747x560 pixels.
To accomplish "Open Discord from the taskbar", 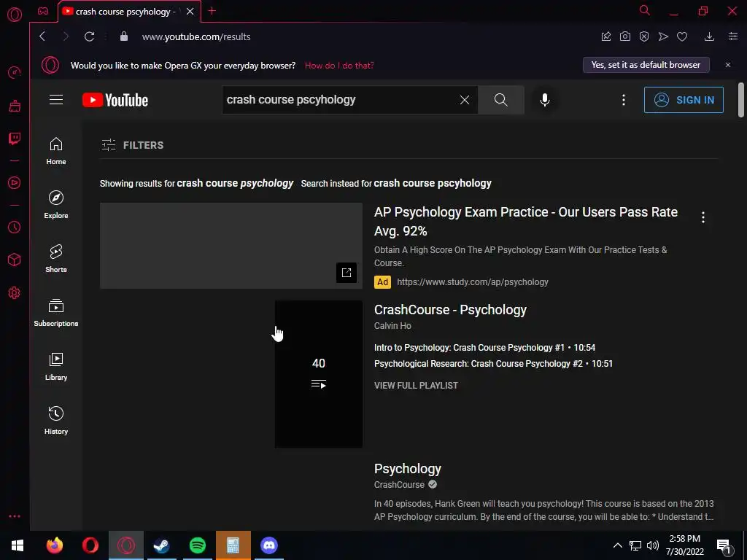I will [x=269, y=545].
